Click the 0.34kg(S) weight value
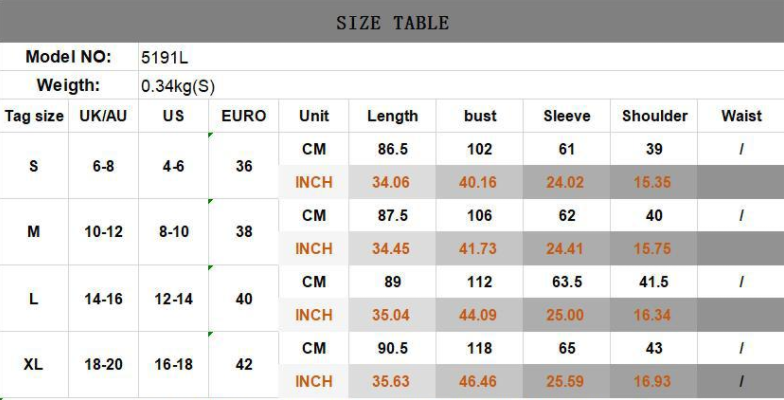This screenshot has height=400, width=784. coord(180,86)
